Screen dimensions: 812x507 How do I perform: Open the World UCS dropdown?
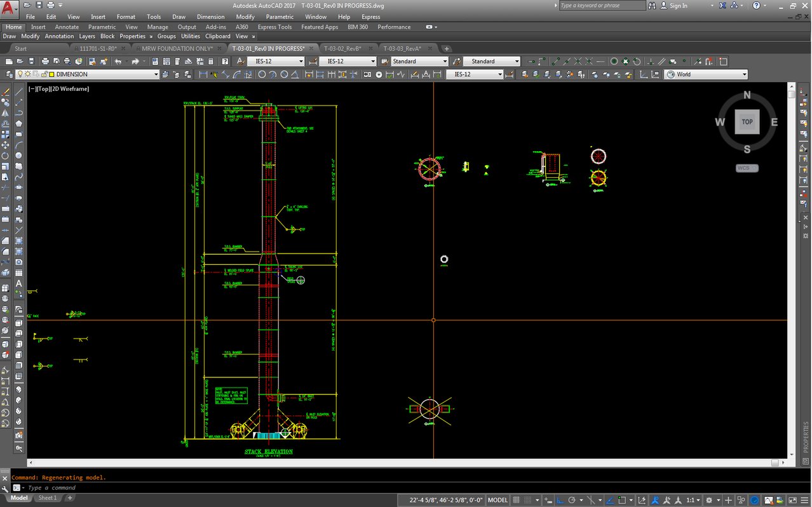click(744, 74)
